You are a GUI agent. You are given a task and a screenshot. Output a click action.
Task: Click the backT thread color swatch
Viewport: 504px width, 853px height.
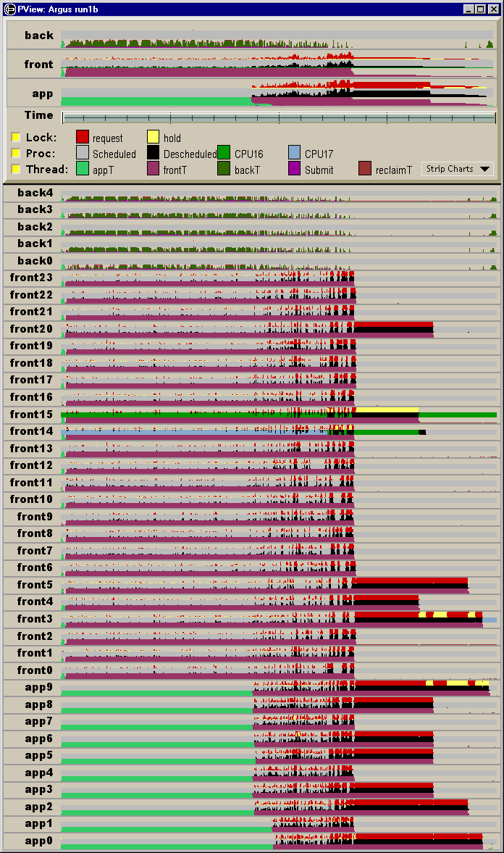[x=224, y=169]
